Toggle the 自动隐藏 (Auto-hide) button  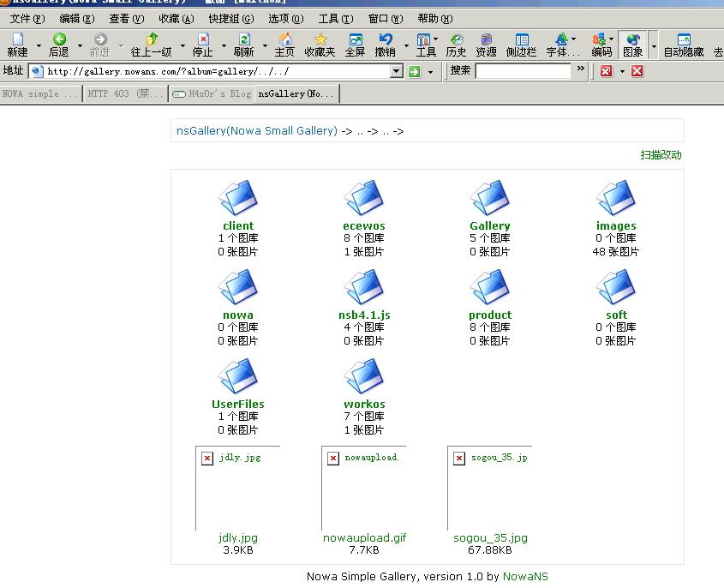[x=683, y=39]
